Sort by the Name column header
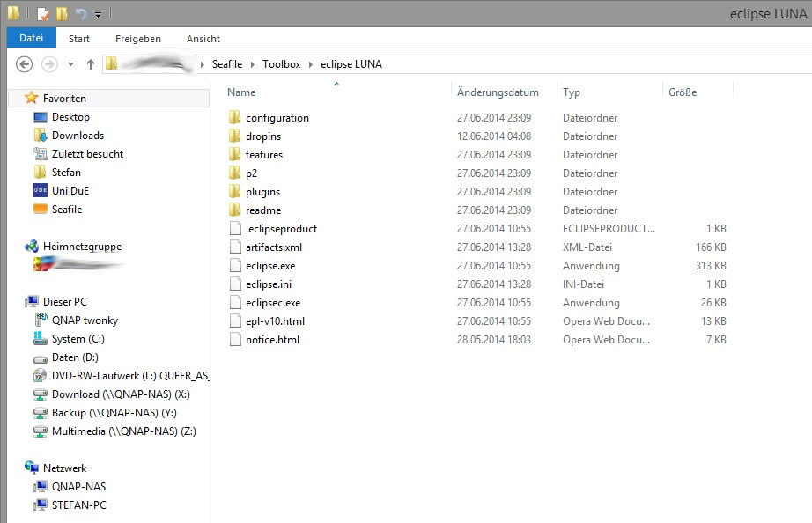812x523 pixels. [241, 92]
